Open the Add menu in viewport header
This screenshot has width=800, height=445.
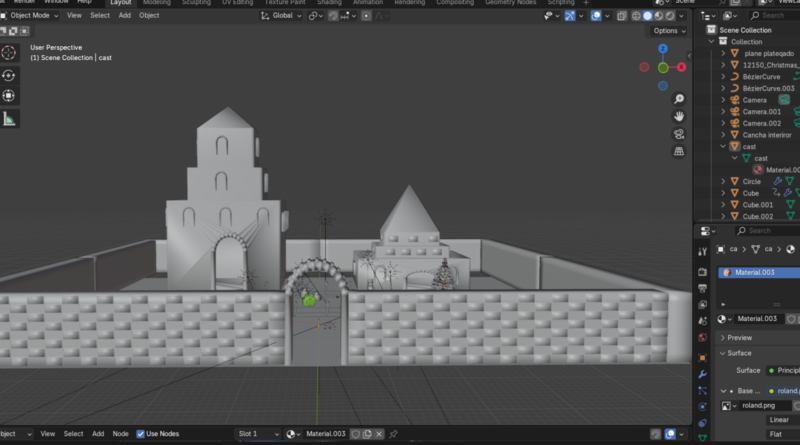[124, 16]
